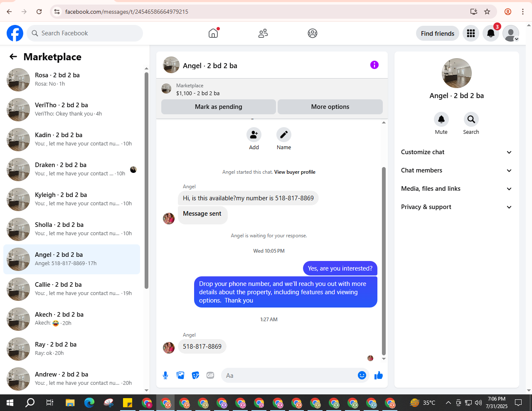Open Microsoft Edge from the taskbar
The height and width of the screenshot is (411, 532).
89,403
